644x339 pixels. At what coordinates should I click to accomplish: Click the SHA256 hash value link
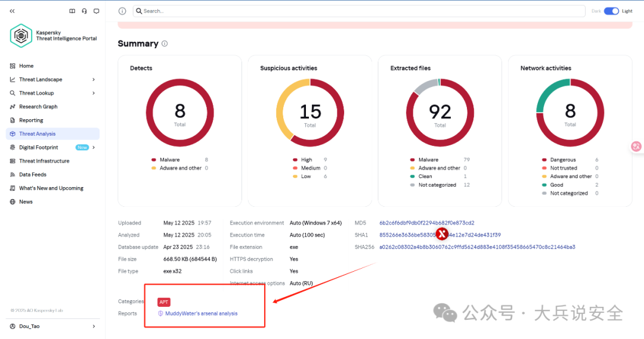(x=477, y=247)
